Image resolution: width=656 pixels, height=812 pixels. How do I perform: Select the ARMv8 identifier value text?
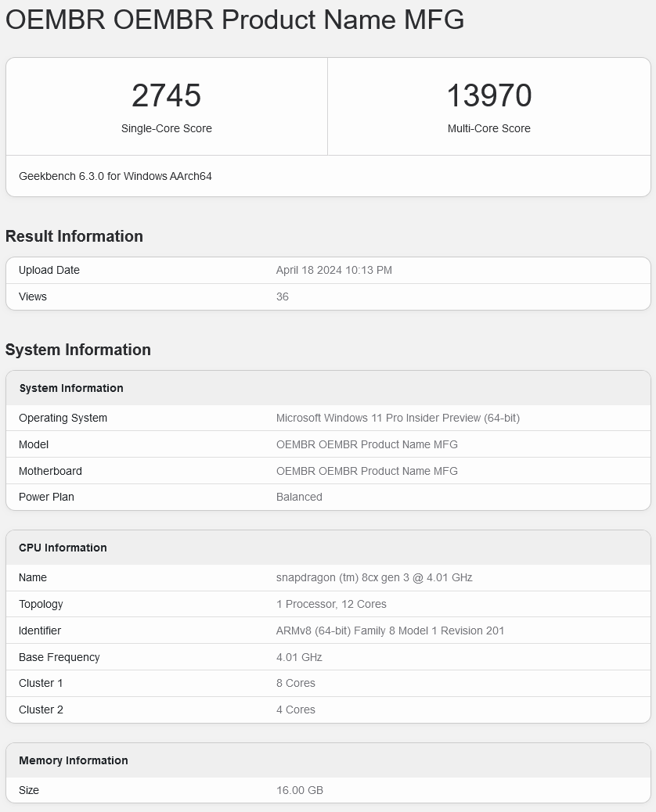[x=390, y=631]
